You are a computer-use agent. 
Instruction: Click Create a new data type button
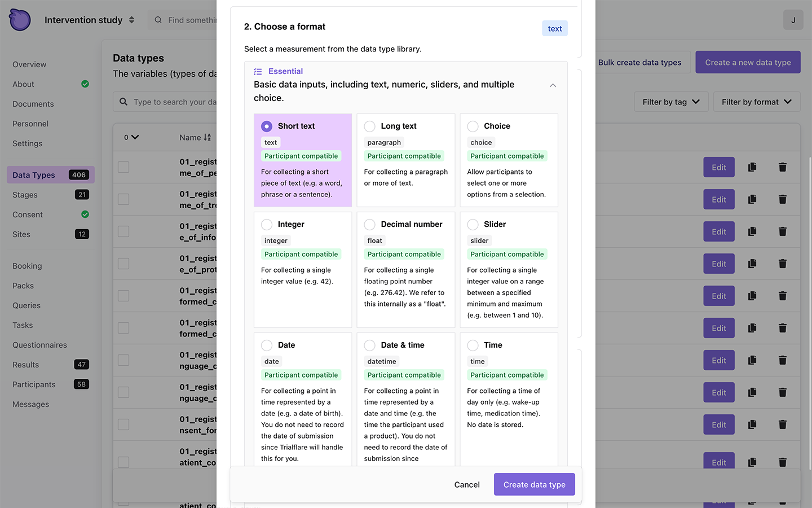click(x=748, y=62)
